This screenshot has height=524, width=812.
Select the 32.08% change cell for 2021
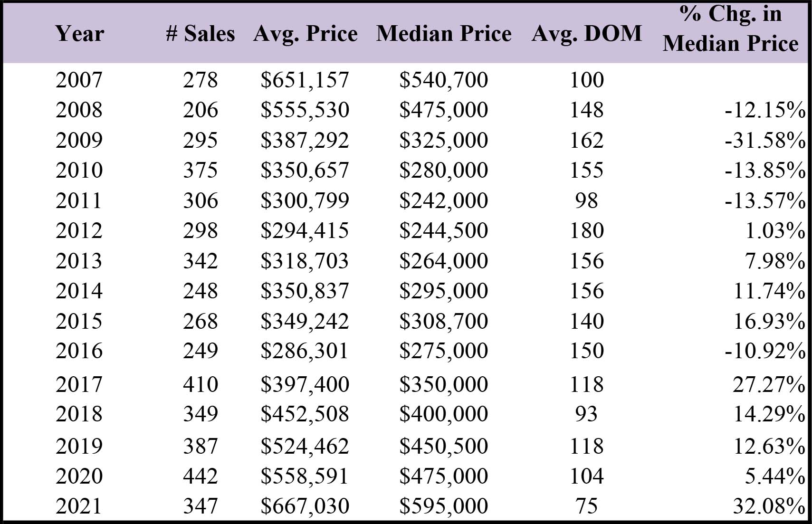point(769,506)
